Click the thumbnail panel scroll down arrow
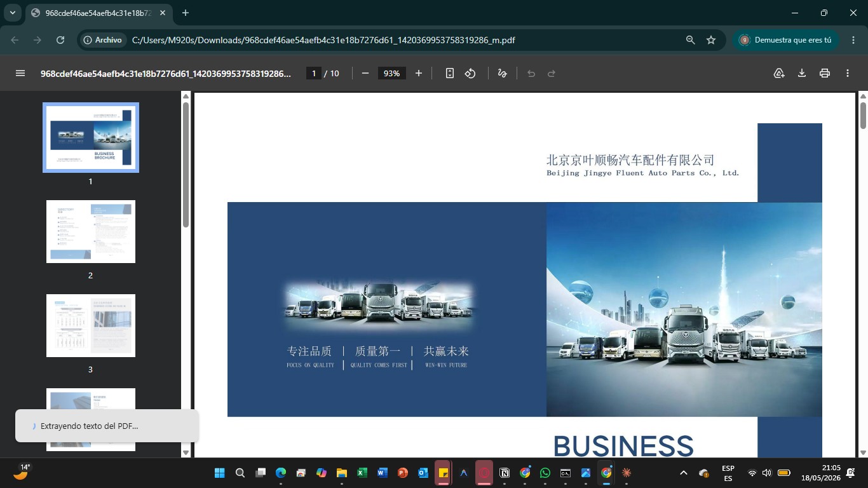868x488 pixels. click(x=186, y=452)
